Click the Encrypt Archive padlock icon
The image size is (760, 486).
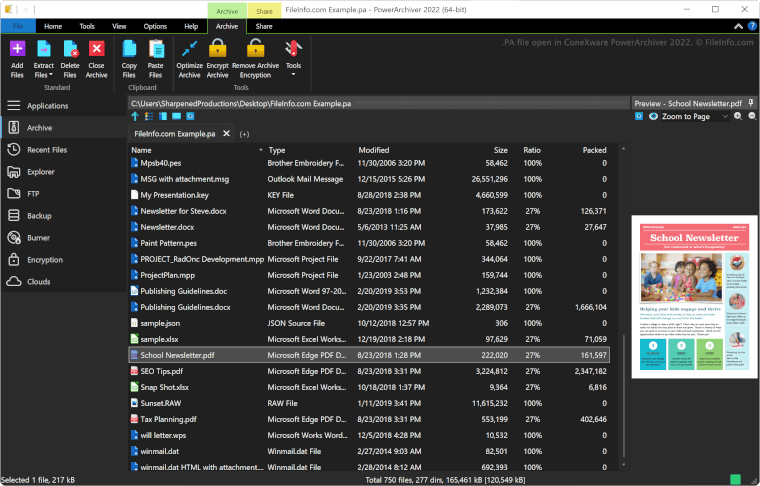(x=217, y=50)
